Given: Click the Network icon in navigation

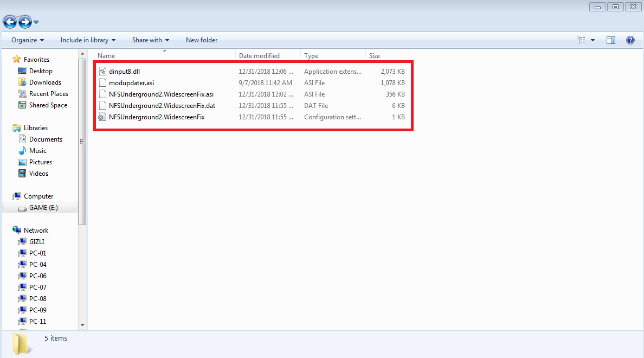Looking at the screenshot, I should click(16, 230).
